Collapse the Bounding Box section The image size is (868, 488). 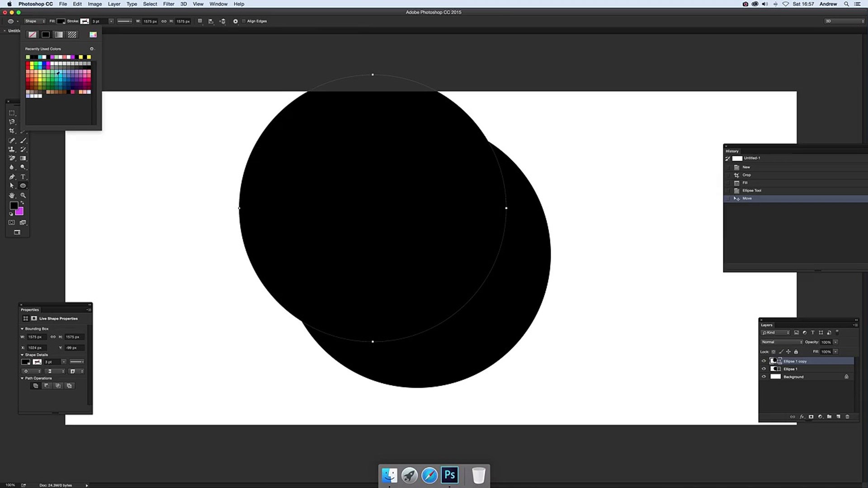click(x=22, y=328)
